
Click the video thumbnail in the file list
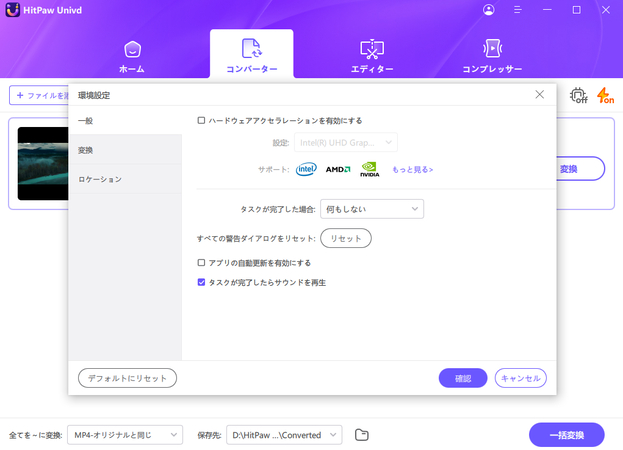43,164
